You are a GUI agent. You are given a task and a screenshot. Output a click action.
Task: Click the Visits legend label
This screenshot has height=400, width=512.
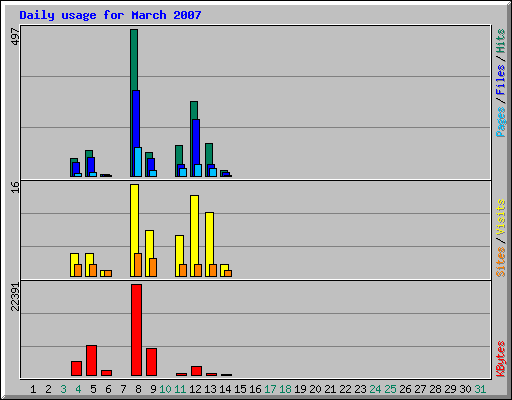click(x=501, y=217)
